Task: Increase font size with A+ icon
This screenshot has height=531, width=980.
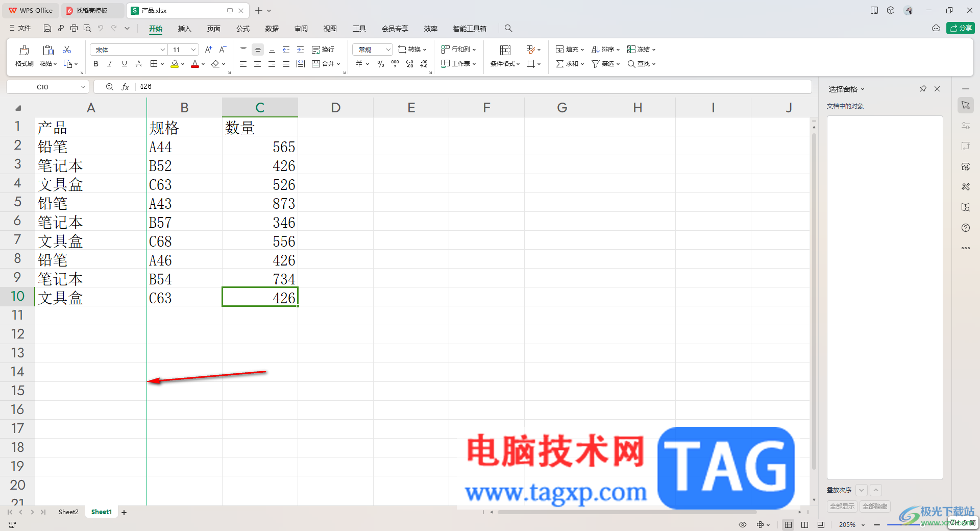Action: (x=208, y=50)
